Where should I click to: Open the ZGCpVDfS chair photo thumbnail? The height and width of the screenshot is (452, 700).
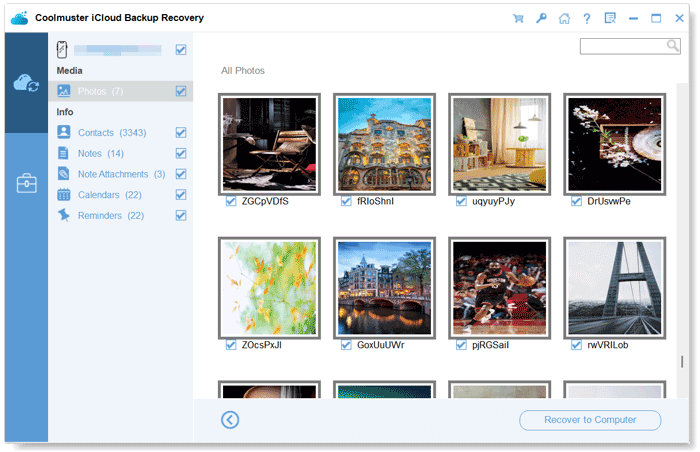pos(269,144)
